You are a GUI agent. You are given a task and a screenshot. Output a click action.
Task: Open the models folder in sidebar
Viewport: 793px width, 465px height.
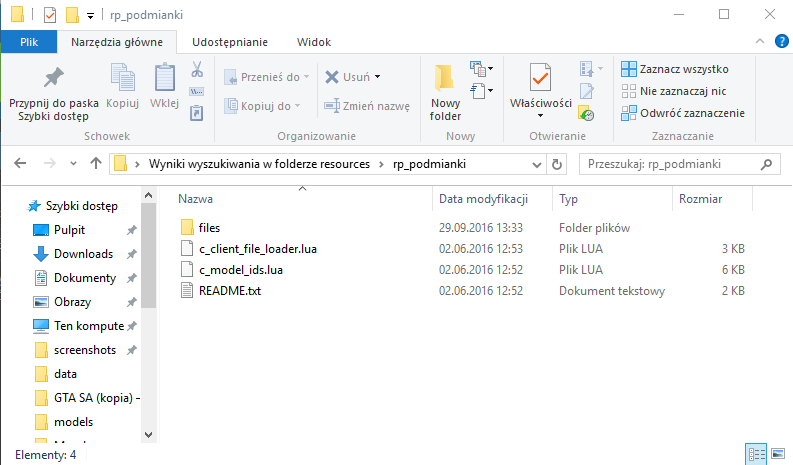coord(73,422)
